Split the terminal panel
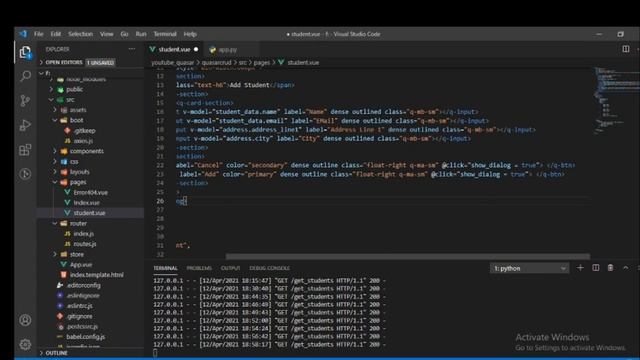 [596, 268]
